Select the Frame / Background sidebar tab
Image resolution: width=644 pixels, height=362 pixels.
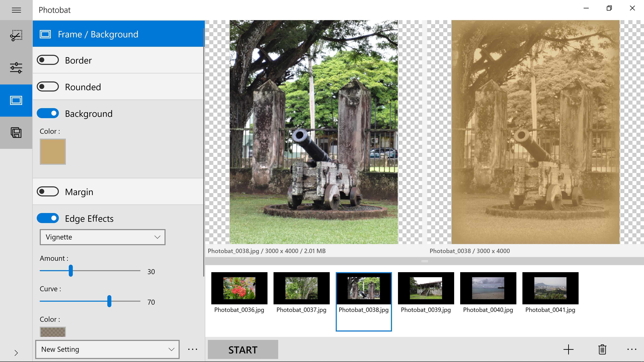(16, 100)
